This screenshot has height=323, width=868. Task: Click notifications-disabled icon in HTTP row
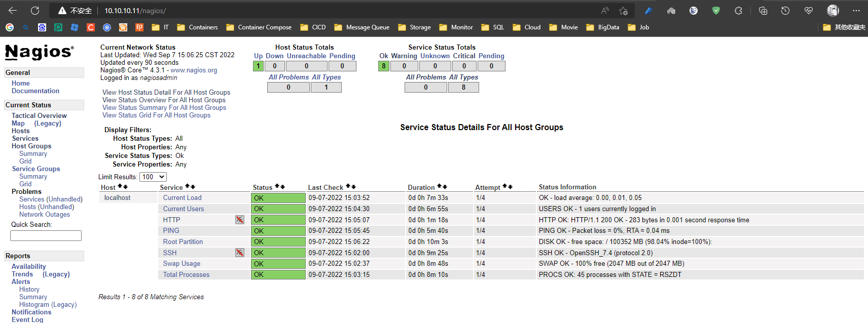click(x=240, y=220)
